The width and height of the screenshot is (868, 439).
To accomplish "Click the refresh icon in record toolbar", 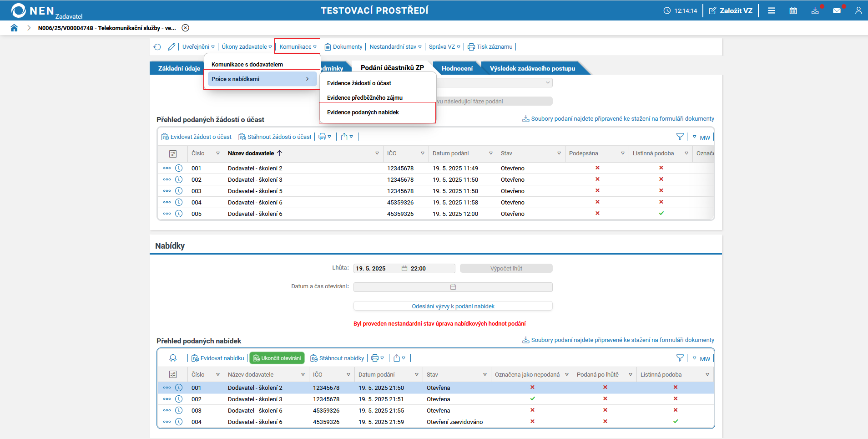I will [x=157, y=47].
